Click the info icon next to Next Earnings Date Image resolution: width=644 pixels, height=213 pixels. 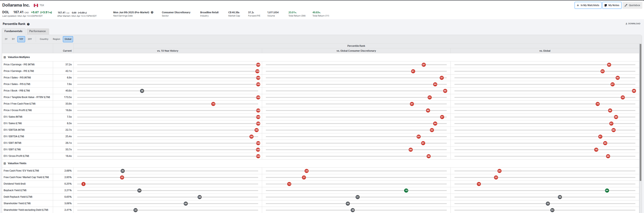coord(152,12)
